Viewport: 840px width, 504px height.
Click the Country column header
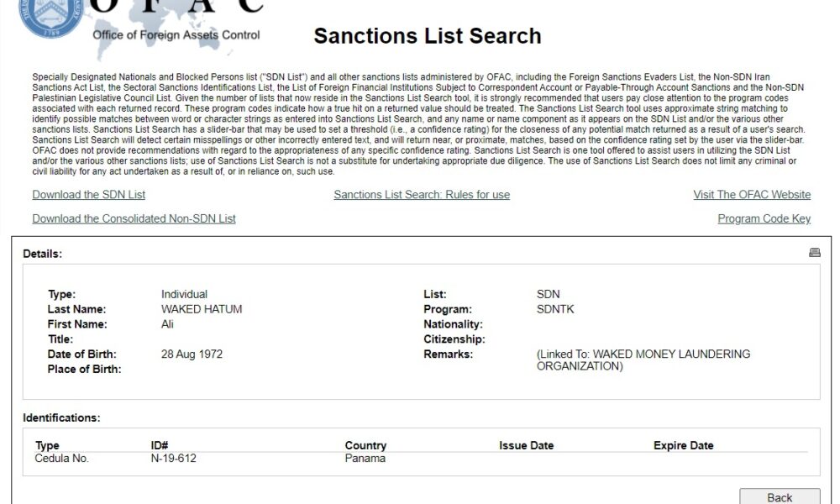365,445
